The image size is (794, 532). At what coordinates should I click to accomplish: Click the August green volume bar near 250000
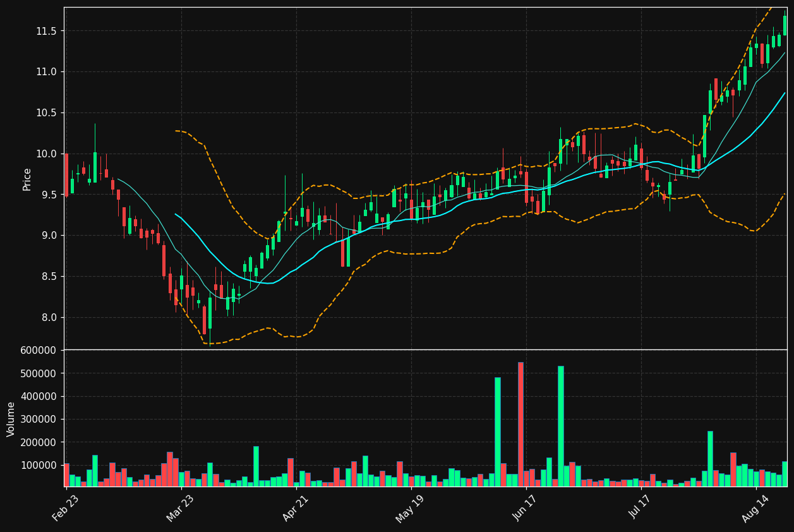710,459
